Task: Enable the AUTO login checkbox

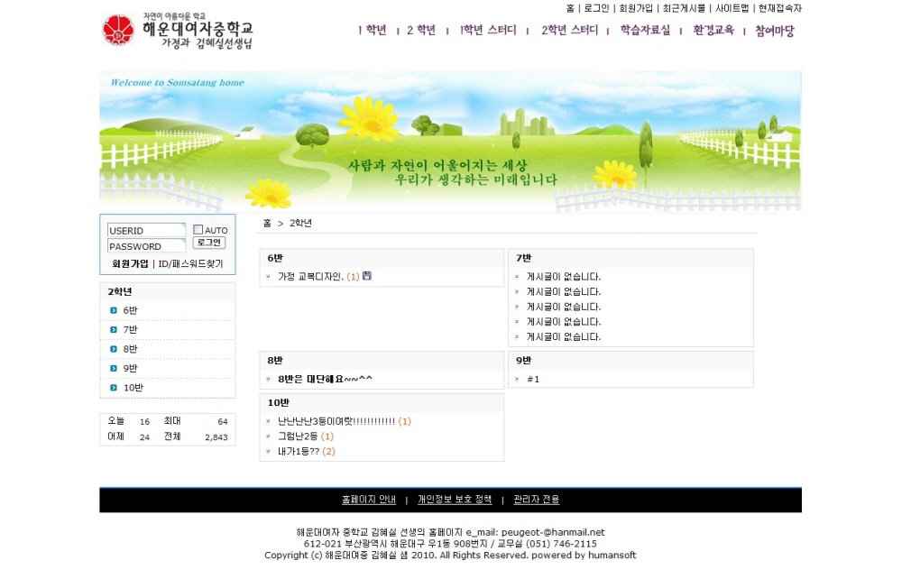Action: point(198,230)
